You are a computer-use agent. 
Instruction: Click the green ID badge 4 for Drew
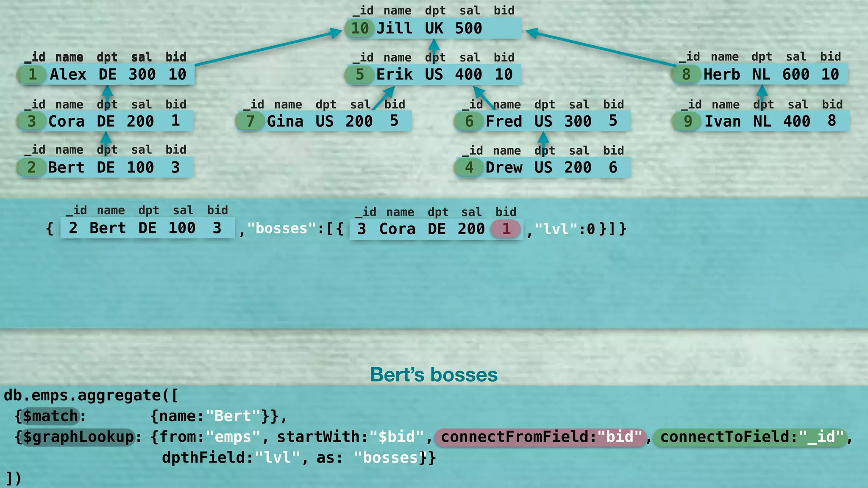pos(469,168)
